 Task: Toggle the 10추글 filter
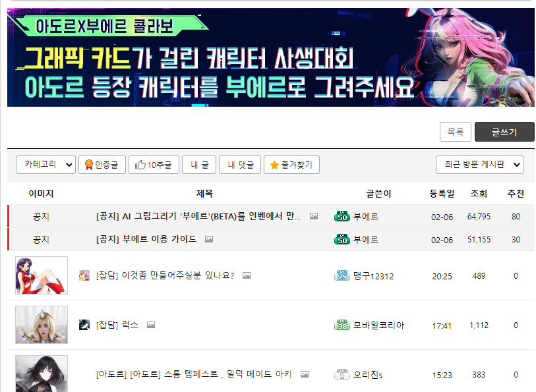(x=154, y=165)
